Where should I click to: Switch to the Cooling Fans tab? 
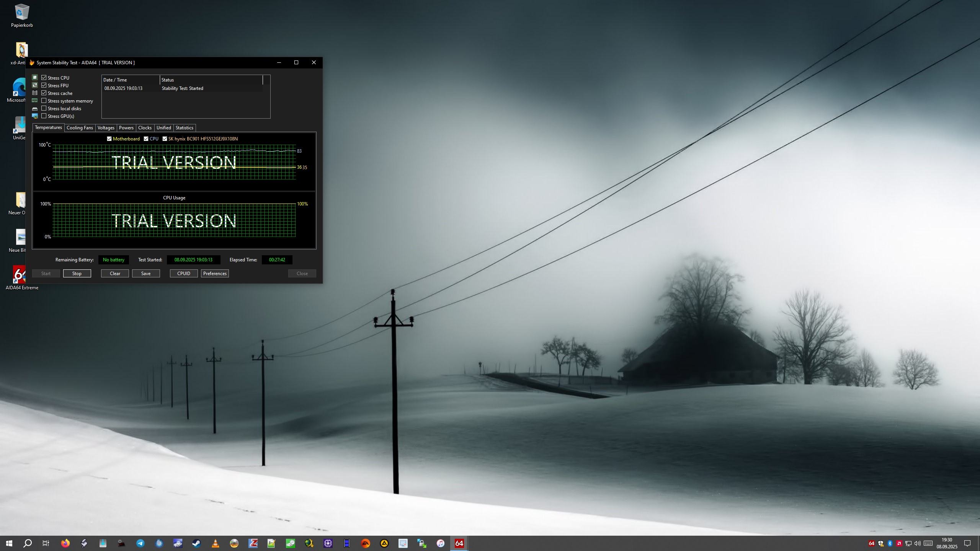tap(80, 128)
